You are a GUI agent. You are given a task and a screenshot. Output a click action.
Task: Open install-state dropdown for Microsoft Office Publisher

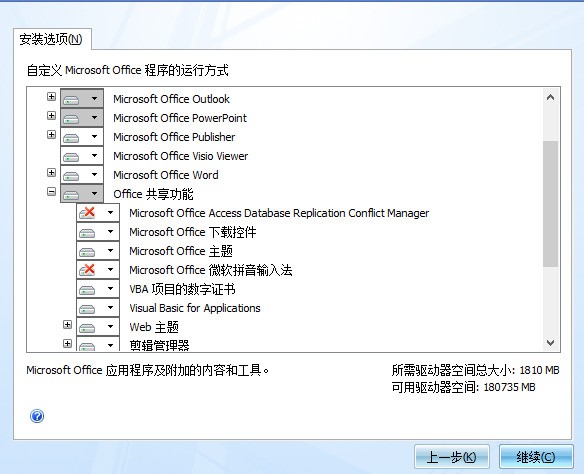tap(94, 137)
